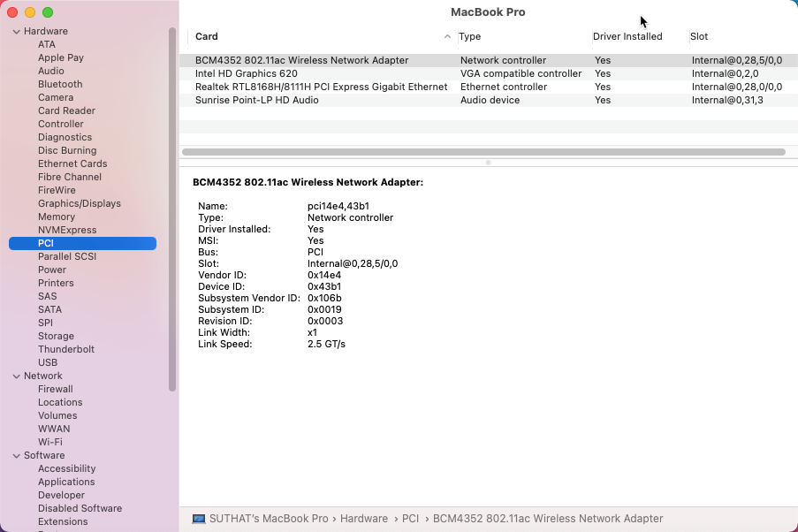Open Applications under Software
798x532 pixels.
click(x=66, y=481)
